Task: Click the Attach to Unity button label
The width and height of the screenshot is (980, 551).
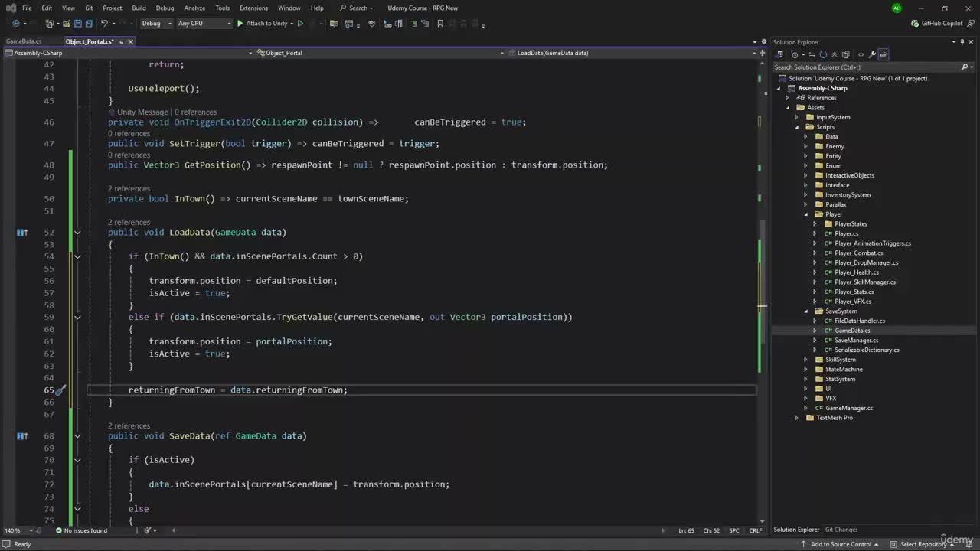Action: [x=267, y=24]
